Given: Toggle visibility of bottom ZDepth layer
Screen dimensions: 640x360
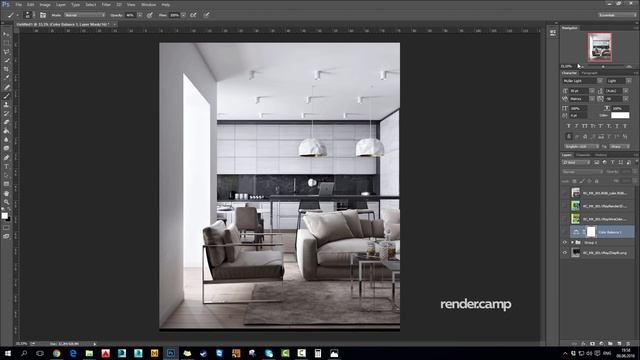Looking at the screenshot, I should 565,253.
